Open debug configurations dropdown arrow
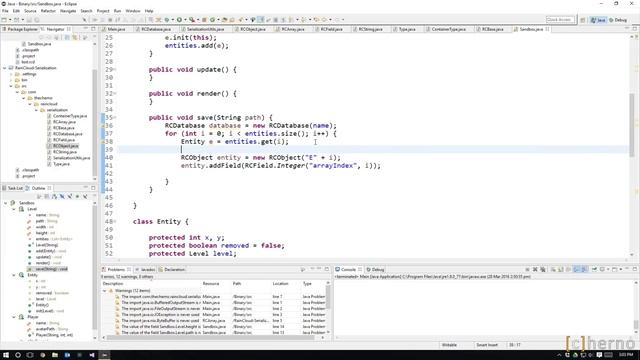Image resolution: width=640 pixels, height=360 pixels. (x=172, y=20)
